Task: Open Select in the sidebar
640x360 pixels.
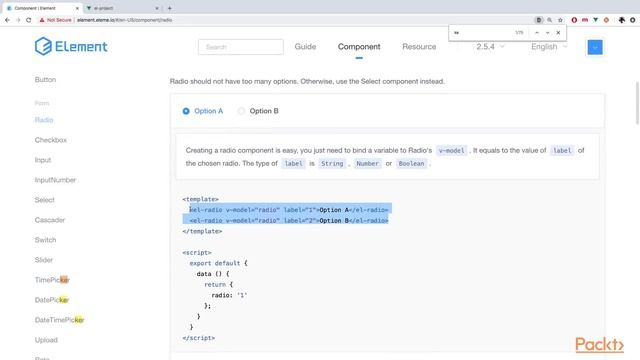Action: pos(44,200)
